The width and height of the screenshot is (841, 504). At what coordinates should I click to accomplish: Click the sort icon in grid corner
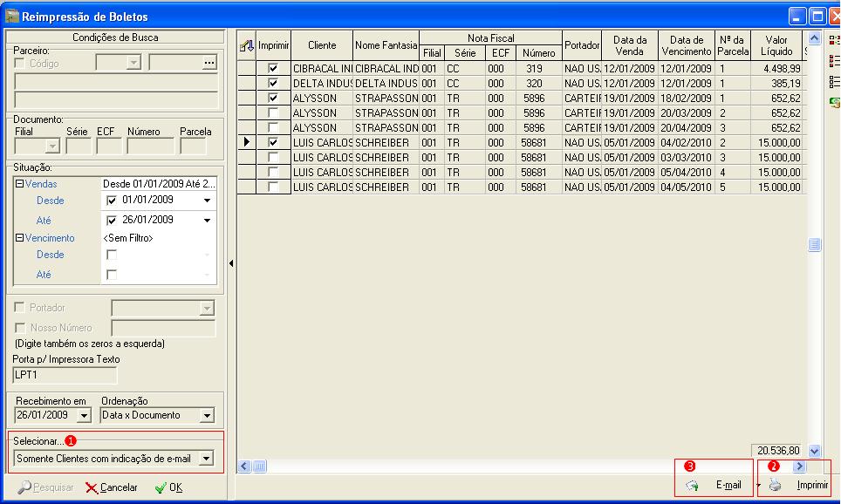click(247, 45)
